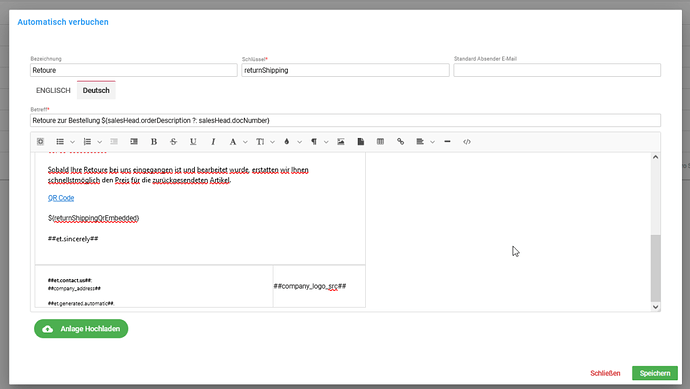Focus the Standard Absender E-Mail field
Screen dimensions: 690x389
[557, 70]
